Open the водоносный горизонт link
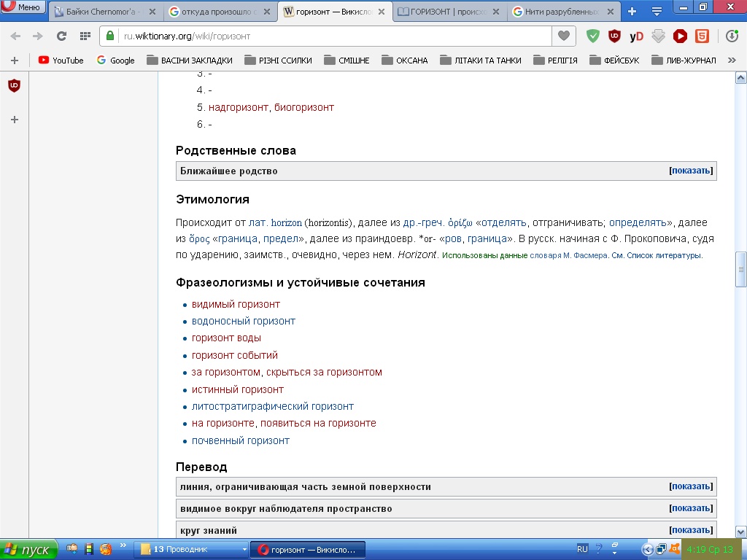The image size is (747, 560). click(244, 322)
